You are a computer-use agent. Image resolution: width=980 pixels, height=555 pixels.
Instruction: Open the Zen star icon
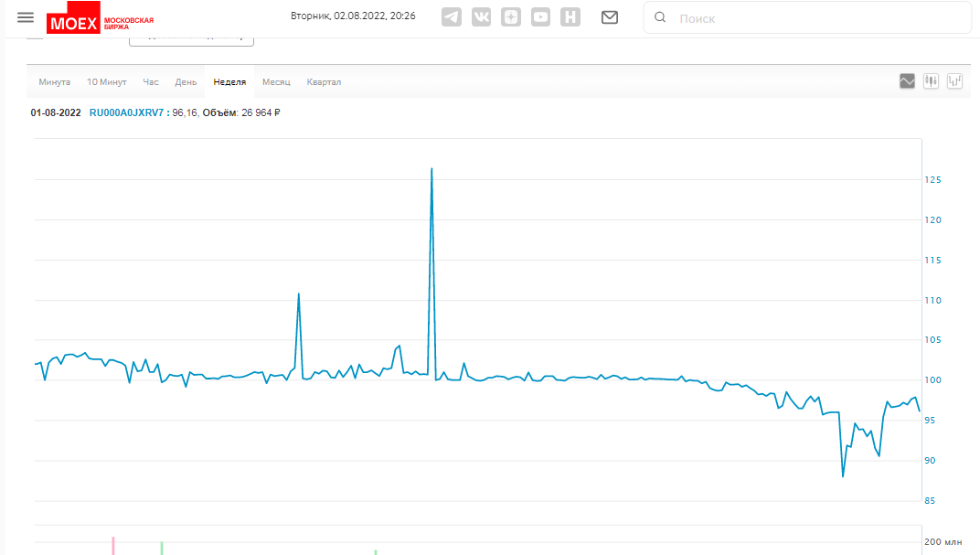coord(511,17)
